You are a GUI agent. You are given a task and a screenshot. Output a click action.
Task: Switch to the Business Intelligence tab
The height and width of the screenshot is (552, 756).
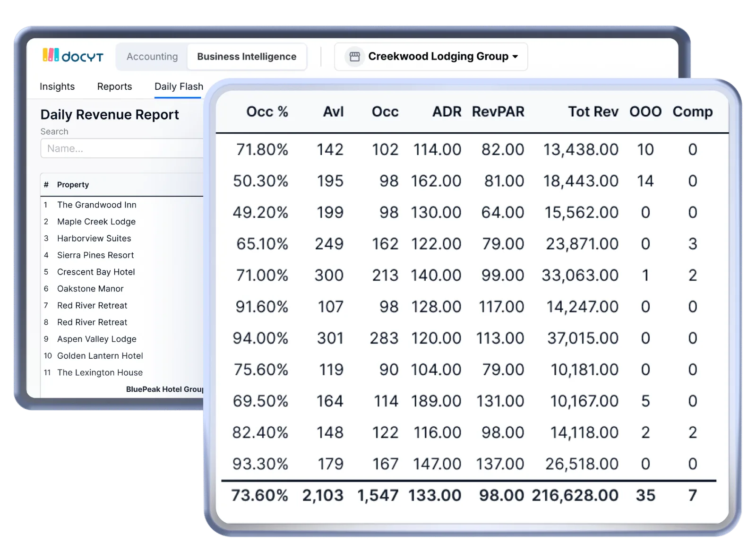pos(247,57)
